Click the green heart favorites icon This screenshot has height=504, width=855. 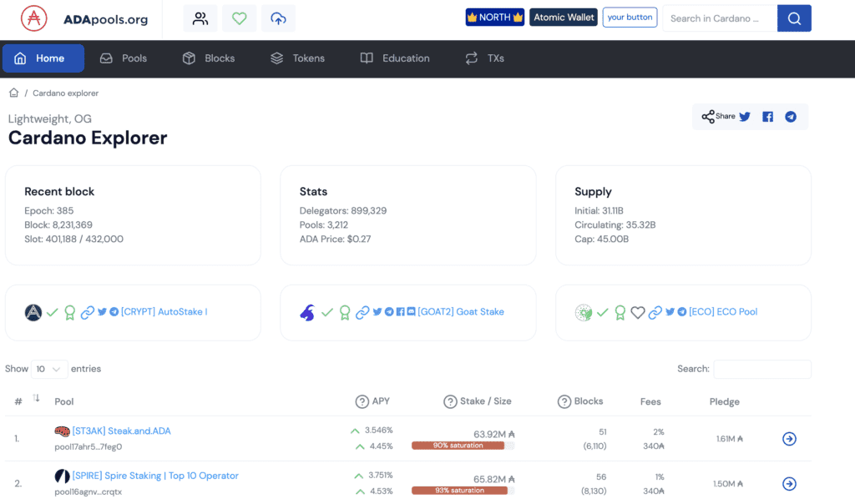(240, 18)
